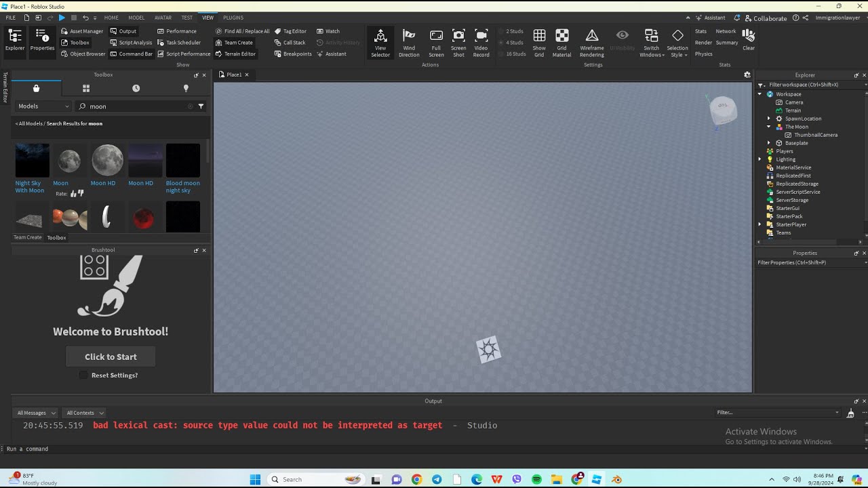Toggle Grid Material
The height and width of the screenshot is (488, 868).
pyautogui.click(x=561, y=43)
